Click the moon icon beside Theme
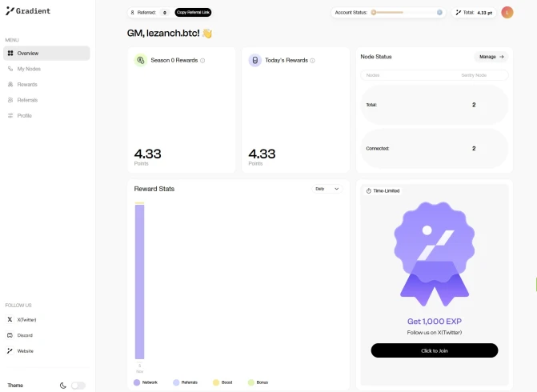 pyautogui.click(x=63, y=386)
